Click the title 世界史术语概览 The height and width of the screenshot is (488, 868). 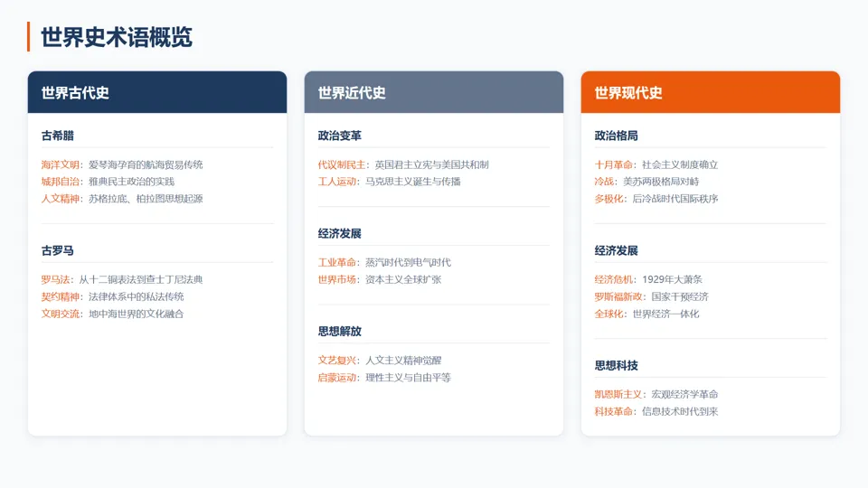tap(117, 37)
